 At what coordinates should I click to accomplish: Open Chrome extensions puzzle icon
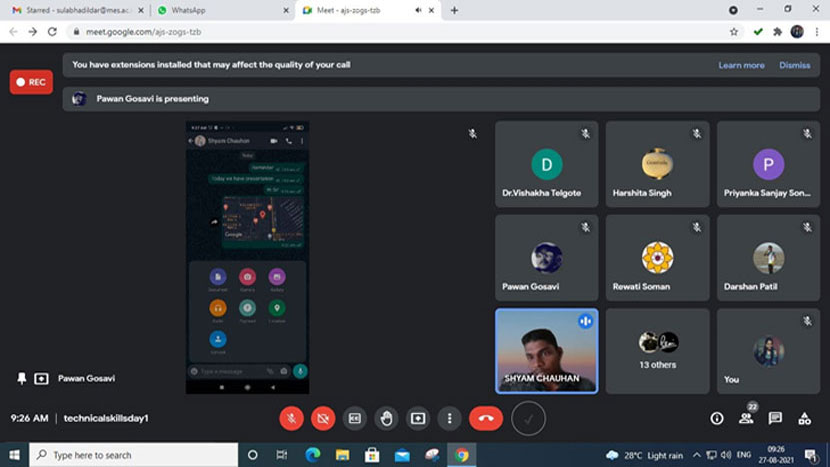pos(777,31)
